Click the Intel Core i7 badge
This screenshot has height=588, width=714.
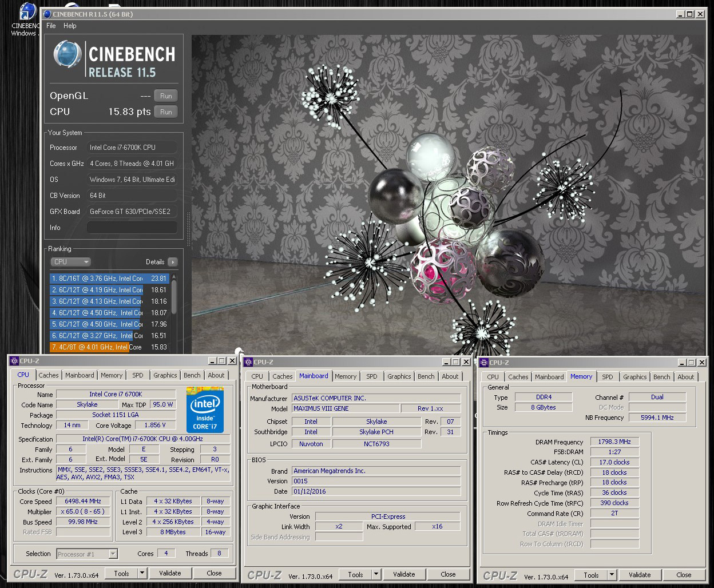click(x=204, y=410)
